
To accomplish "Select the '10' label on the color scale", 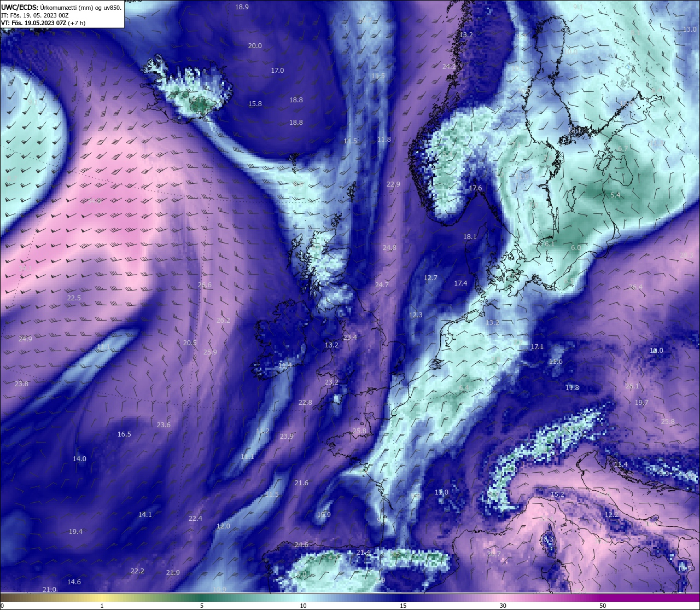I will [x=303, y=606].
